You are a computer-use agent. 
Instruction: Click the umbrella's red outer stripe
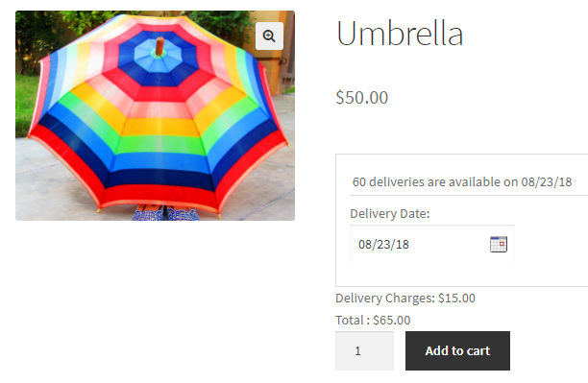[159, 194]
